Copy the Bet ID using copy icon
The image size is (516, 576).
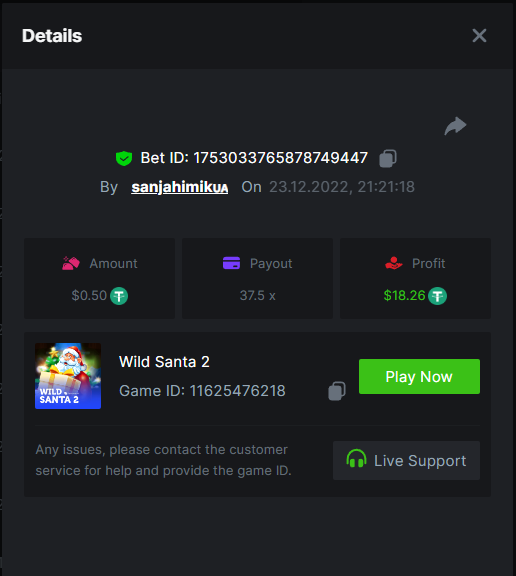tap(388, 158)
